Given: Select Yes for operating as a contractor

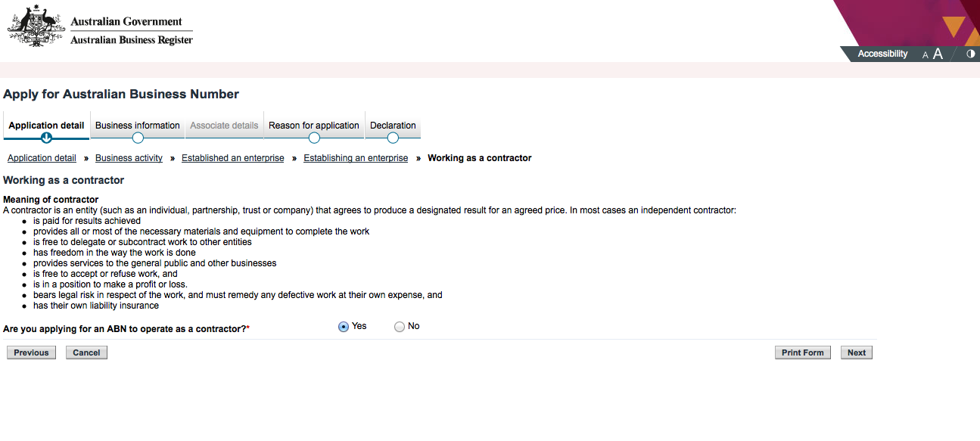Looking at the screenshot, I should click(344, 327).
